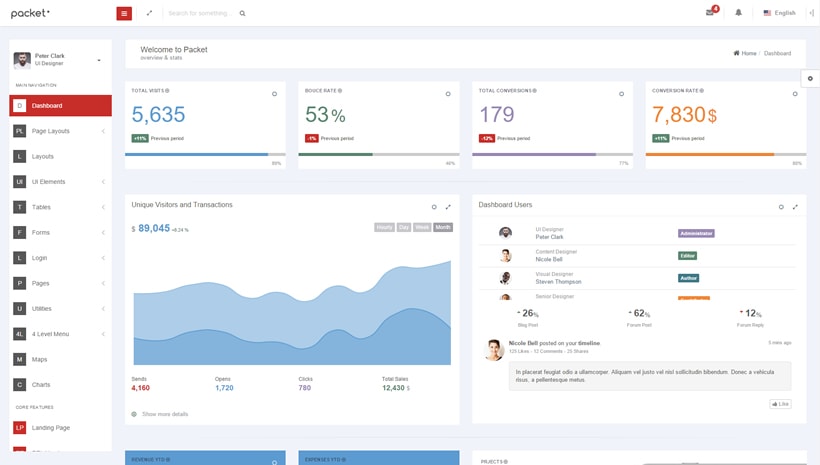Click the Total Visits blue progress bar
This screenshot has width=820, height=465.
tap(196, 154)
